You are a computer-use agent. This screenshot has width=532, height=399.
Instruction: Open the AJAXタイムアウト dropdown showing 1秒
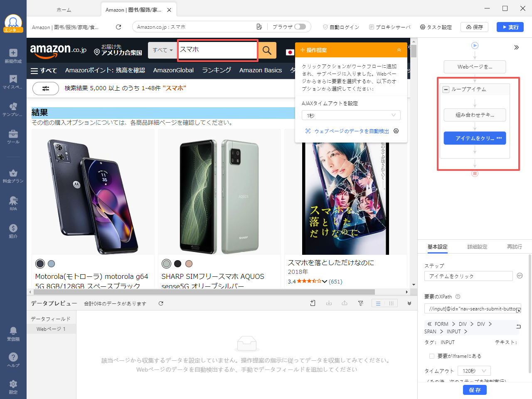[351, 115]
